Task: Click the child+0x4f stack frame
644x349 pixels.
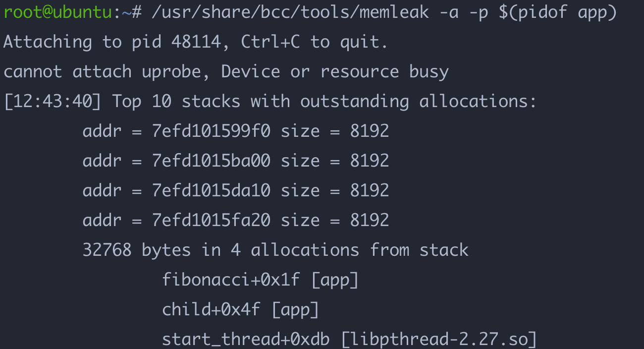Action: pos(211,310)
